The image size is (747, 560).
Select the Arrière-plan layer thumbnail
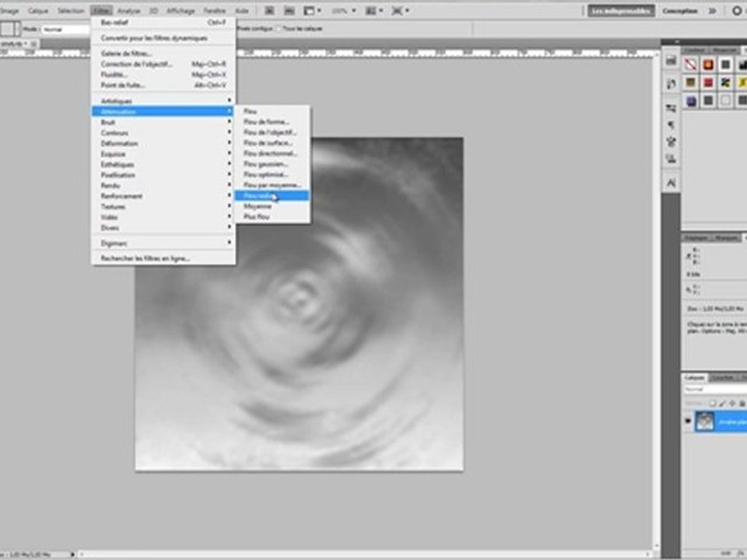tap(705, 422)
